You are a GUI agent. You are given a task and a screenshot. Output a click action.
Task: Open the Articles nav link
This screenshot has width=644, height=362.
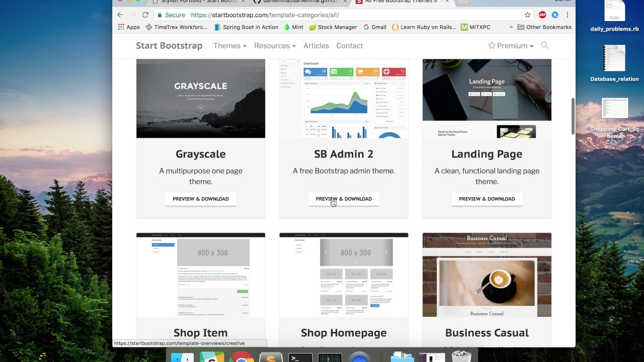pyautogui.click(x=316, y=46)
